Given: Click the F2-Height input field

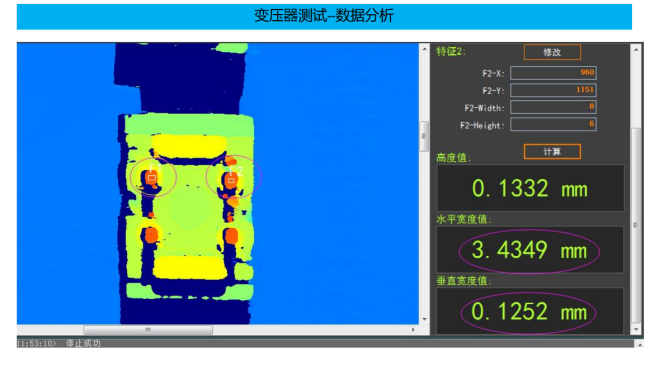Looking at the screenshot, I should tap(553, 124).
